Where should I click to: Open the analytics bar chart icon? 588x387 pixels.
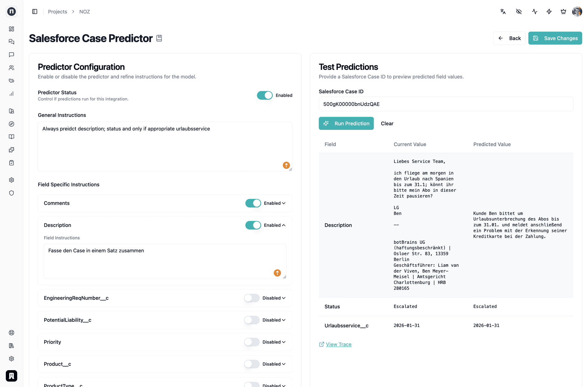coord(11,94)
